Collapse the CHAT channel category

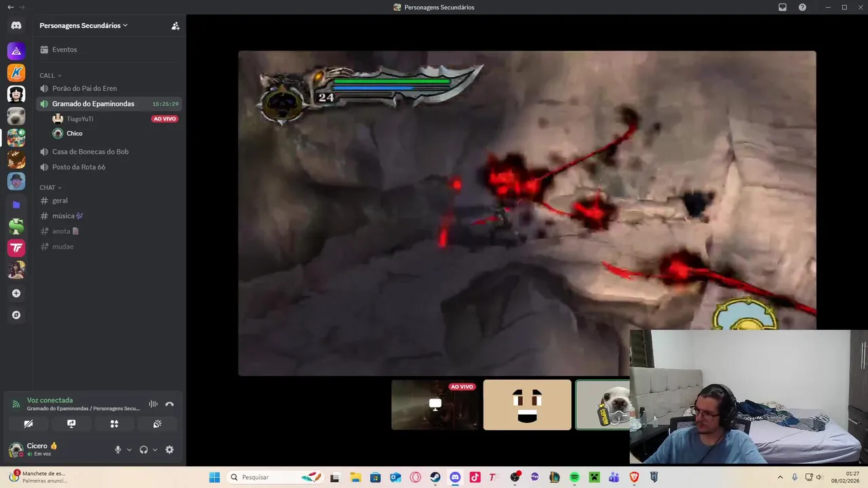tap(50, 188)
